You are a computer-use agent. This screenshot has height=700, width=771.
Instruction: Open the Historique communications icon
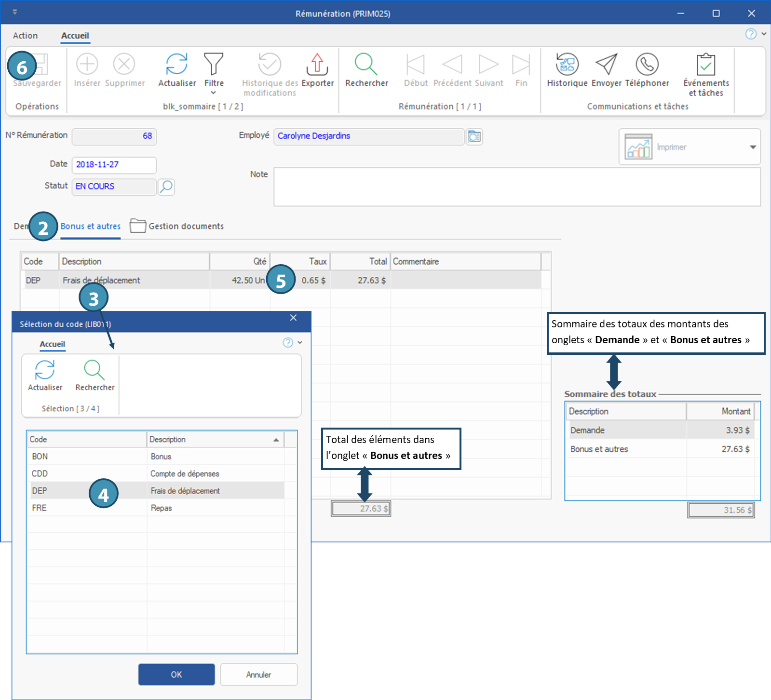coord(567,65)
